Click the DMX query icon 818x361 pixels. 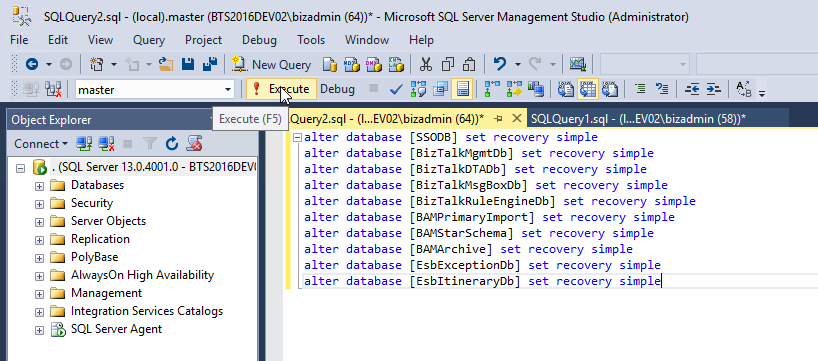tap(374, 65)
